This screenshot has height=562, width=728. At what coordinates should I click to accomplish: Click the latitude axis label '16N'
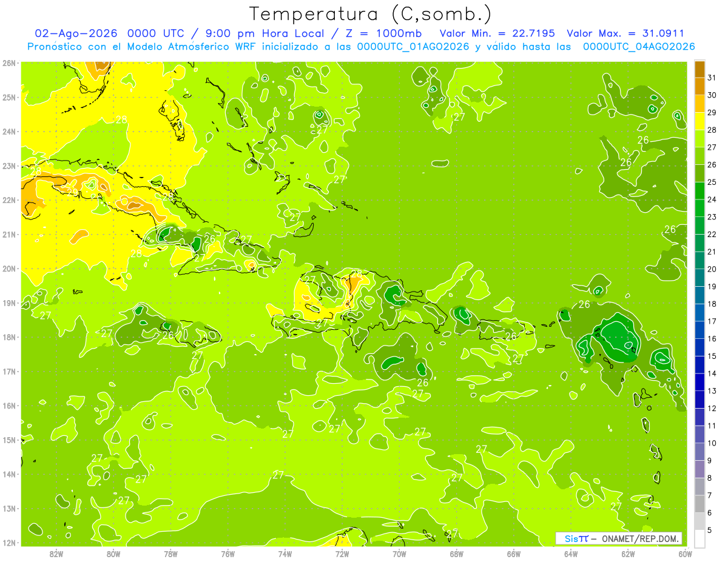coord(9,406)
